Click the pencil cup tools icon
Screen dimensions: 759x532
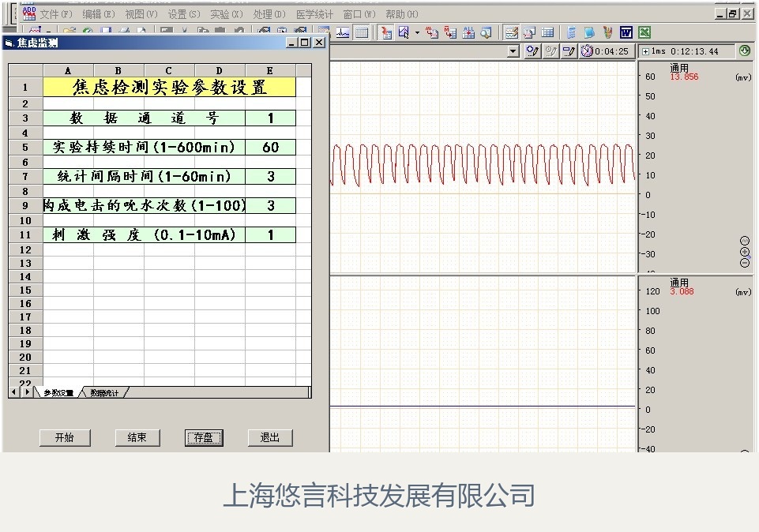pos(607,33)
